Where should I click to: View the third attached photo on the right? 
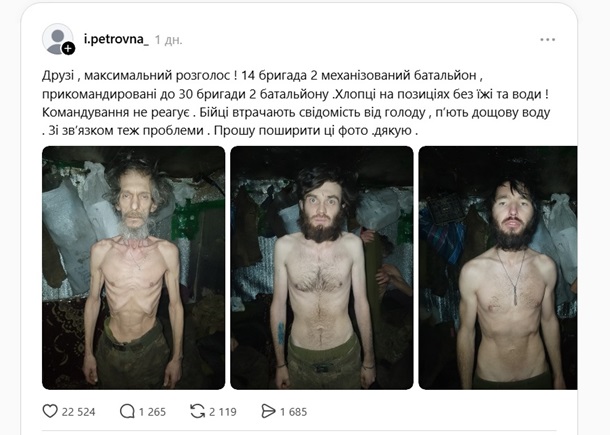click(498, 268)
